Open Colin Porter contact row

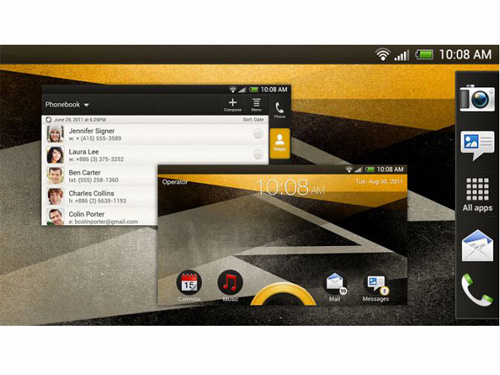pyautogui.click(x=100, y=216)
